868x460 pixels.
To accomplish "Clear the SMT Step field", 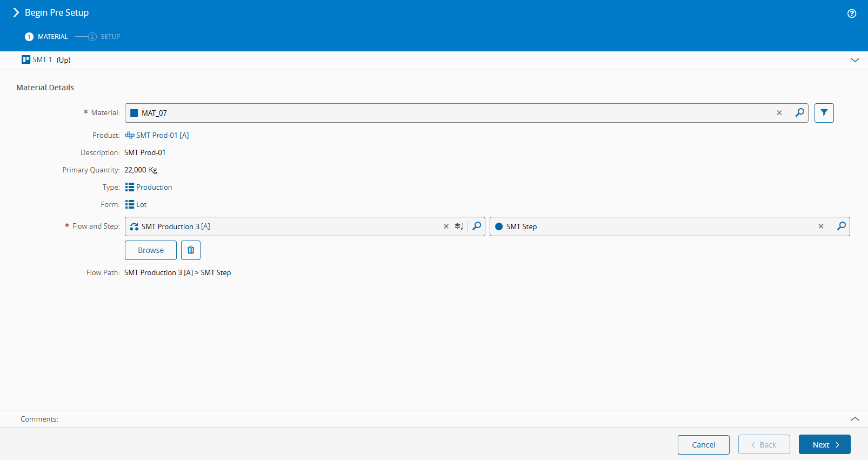I will (x=821, y=226).
